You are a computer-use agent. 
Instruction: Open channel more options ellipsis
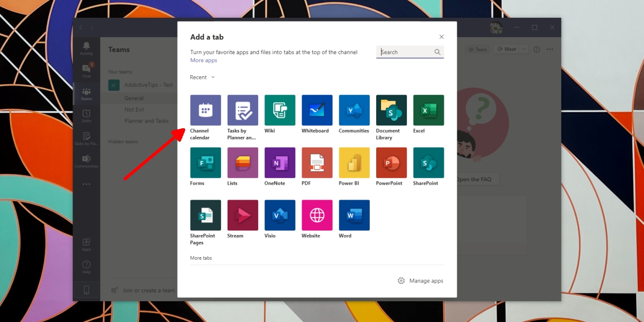[x=550, y=49]
